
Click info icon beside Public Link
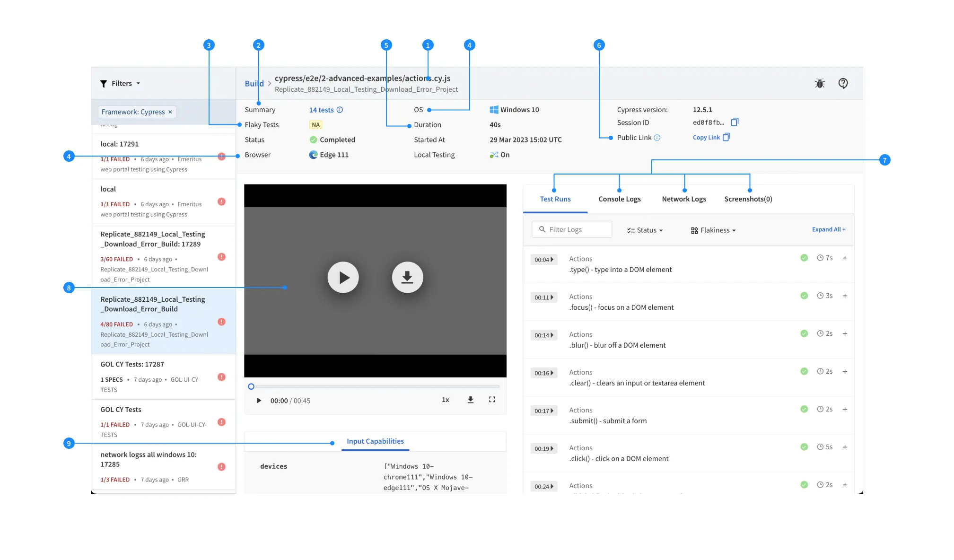(x=657, y=138)
